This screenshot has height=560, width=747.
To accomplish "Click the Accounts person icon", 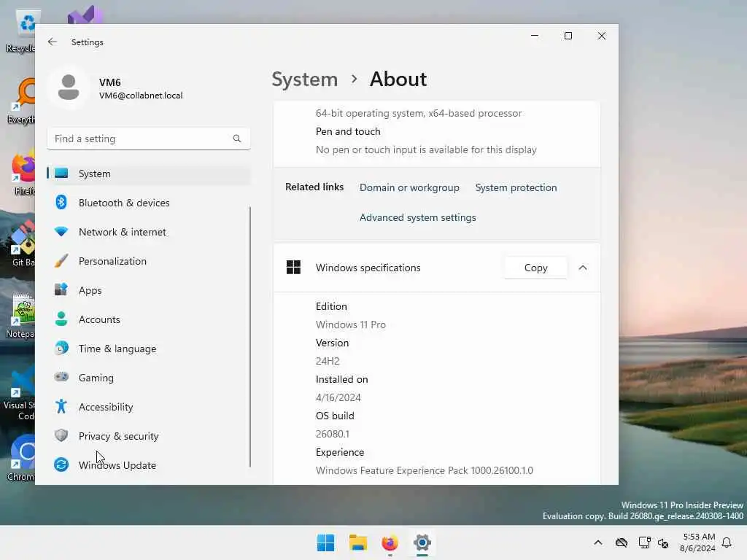I will (x=61, y=319).
